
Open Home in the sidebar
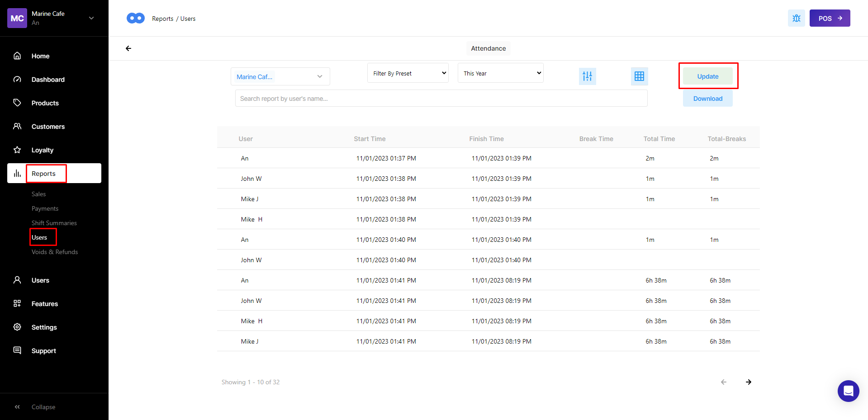(x=40, y=56)
